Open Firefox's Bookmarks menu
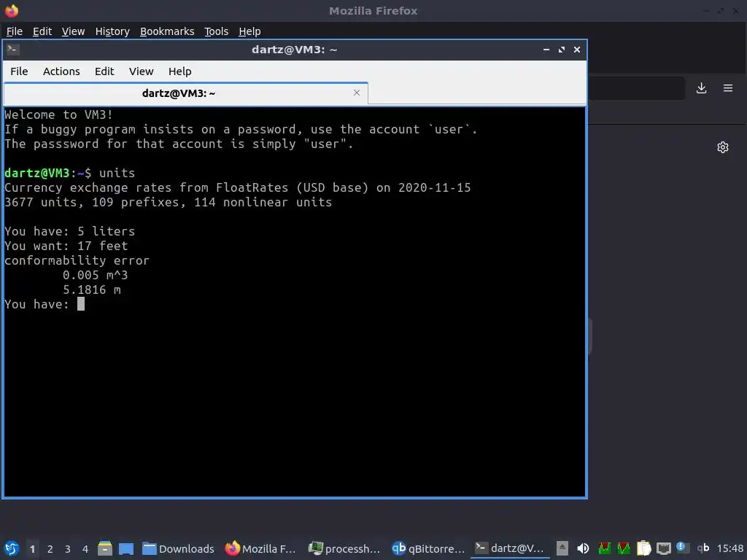The width and height of the screenshot is (747, 560). [167, 31]
